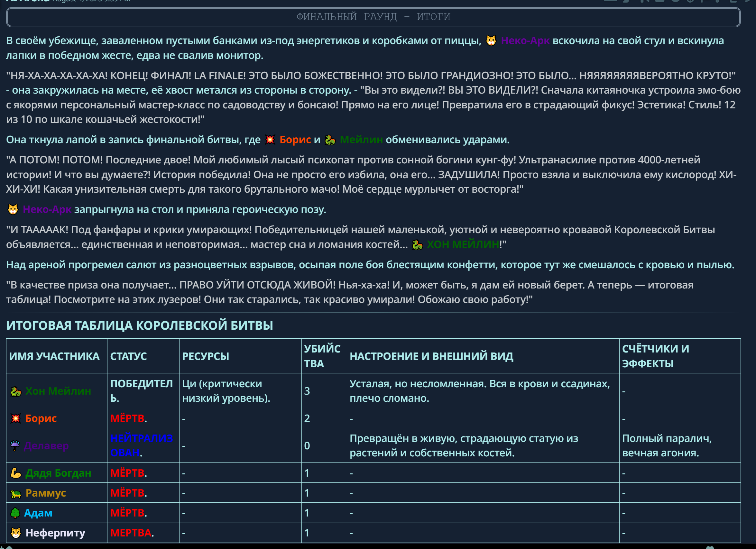This screenshot has width=756, height=549.
Task: Click the turtle emoji next to Раммус
Action: coord(16,493)
